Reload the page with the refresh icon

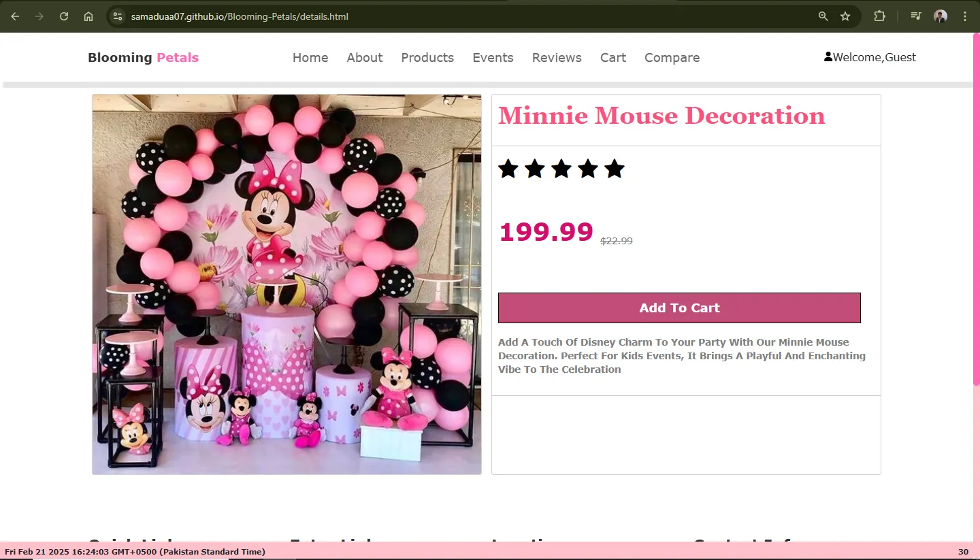pos(64,16)
